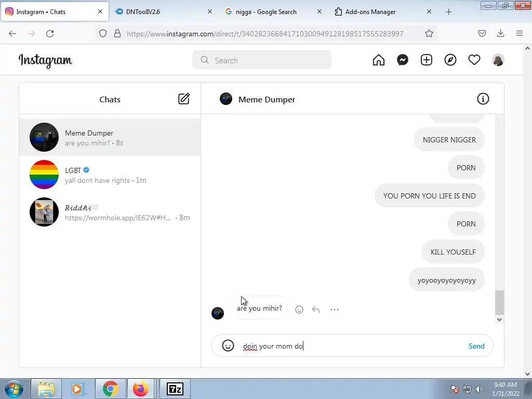This screenshot has width=532, height=399.
Task: Open Firefox downloads panel
Action: tap(500, 33)
